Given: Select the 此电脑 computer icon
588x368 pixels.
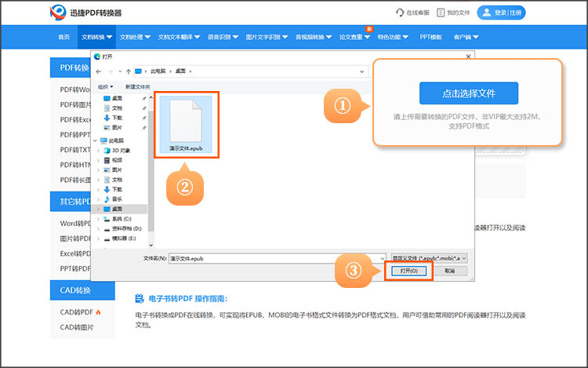Looking at the screenshot, I should [103, 140].
